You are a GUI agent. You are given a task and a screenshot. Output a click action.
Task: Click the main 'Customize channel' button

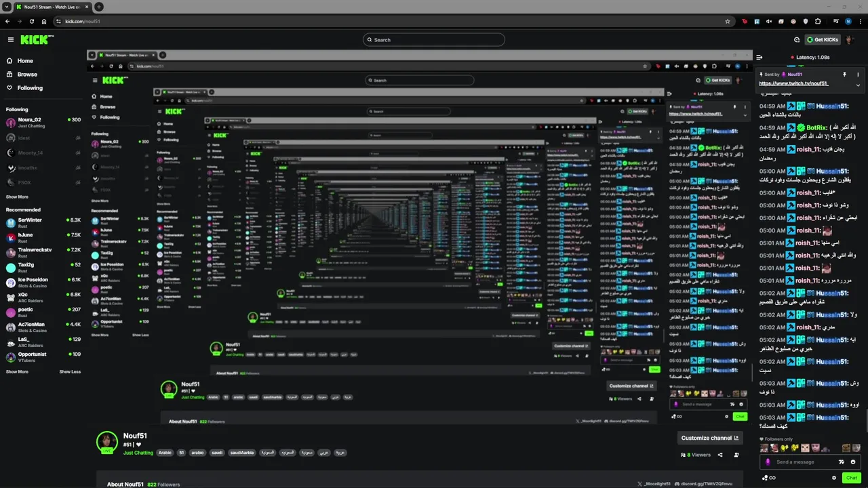pos(709,438)
